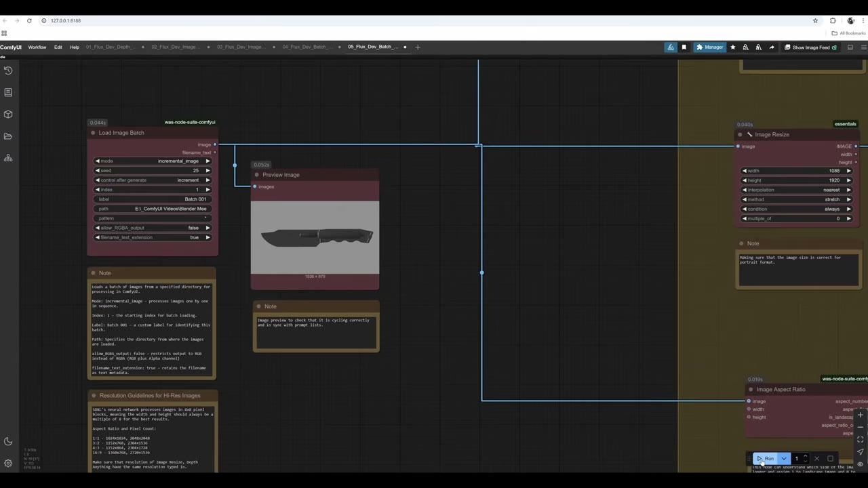This screenshot has width=868, height=488.
Task: Toggle the dark theme moon icon
Action: tap(8, 441)
